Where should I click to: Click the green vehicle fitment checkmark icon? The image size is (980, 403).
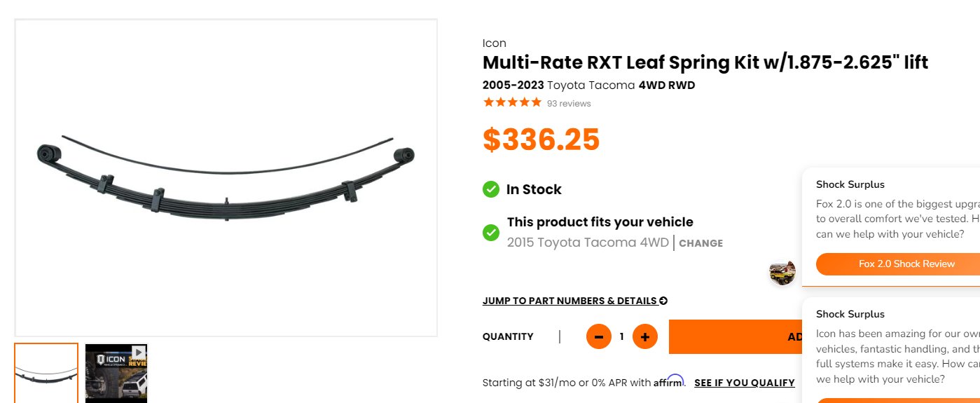[x=491, y=232]
